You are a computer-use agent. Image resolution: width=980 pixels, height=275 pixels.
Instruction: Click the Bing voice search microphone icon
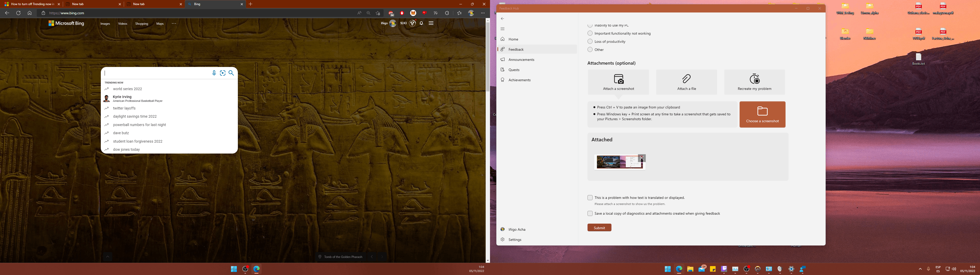(214, 73)
